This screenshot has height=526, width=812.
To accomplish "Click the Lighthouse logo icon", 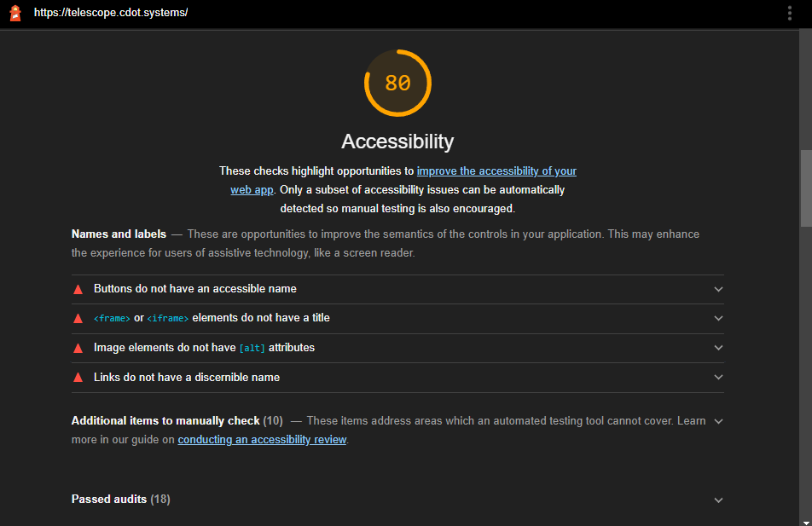I will [x=15, y=13].
